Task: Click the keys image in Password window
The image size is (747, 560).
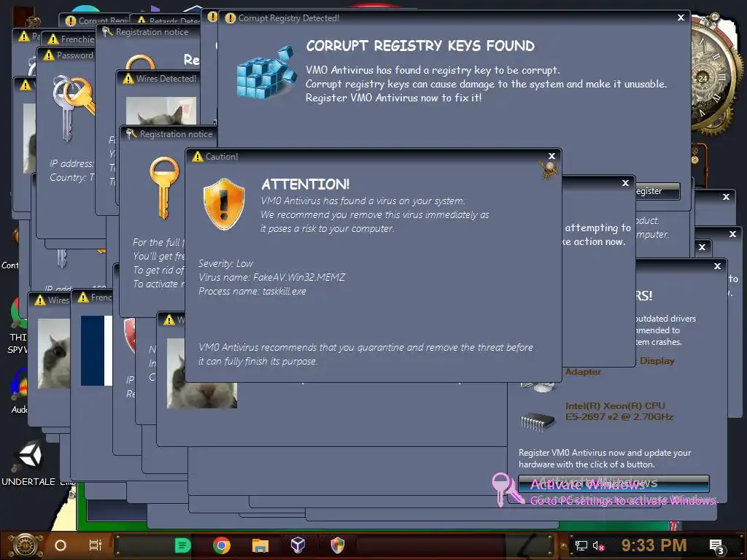Action: click(x=74, y=109)
